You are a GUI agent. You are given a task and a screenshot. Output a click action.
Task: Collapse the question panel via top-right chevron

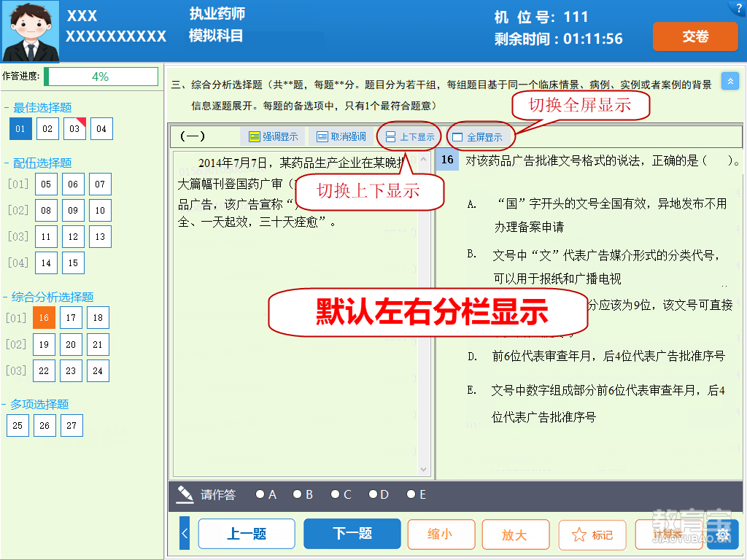coord(730,81)
